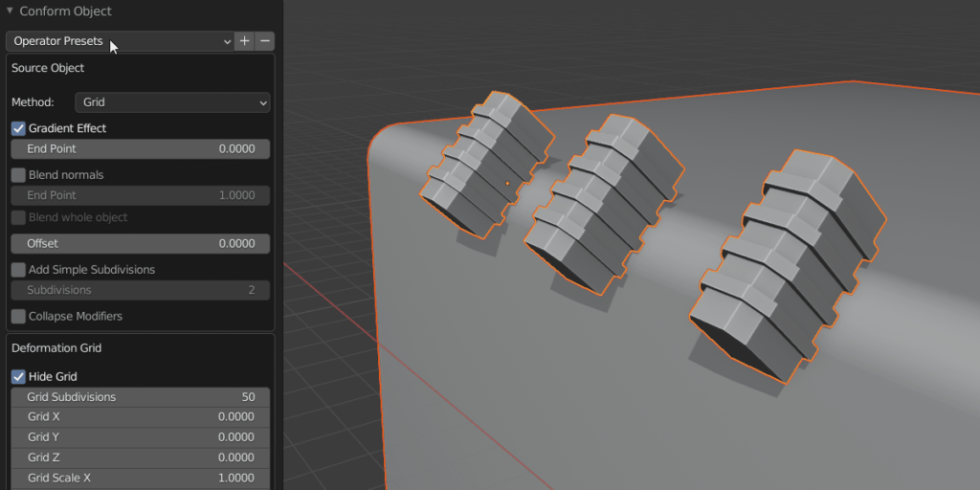This screenshot has height=490, width=980.
Task: Open the Method dropdown set to Grid
Action: [x=172, y=102]
